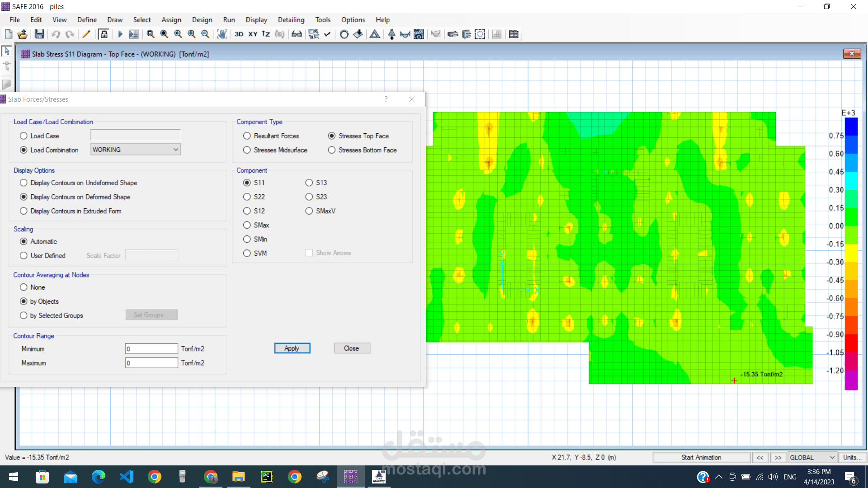Open the Detailing menu
The height and width of the screenshot is (488, 868).
[291, 20]
